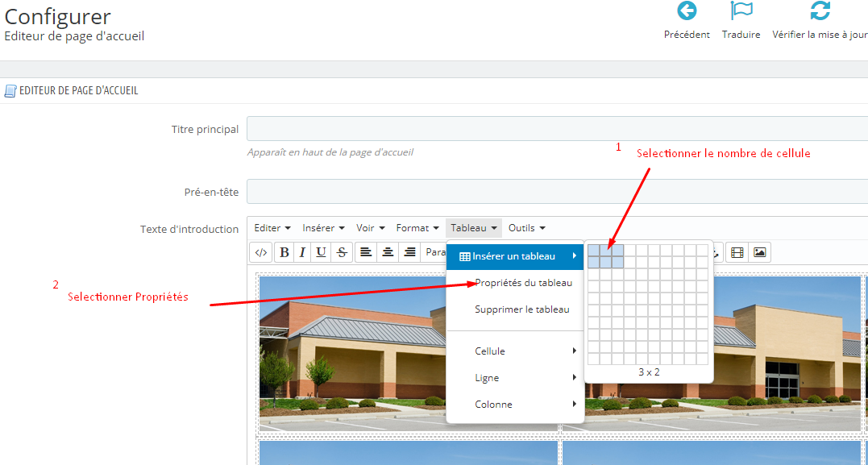
Task: Click the Précédent back arrow icon
Action: point(687,10)
